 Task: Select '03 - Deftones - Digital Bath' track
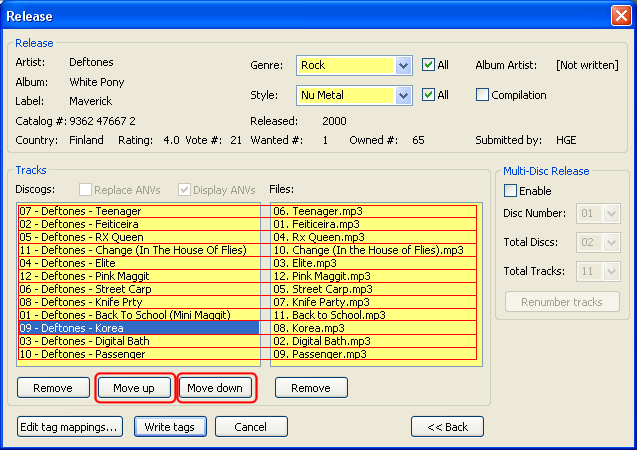point(139,341)
